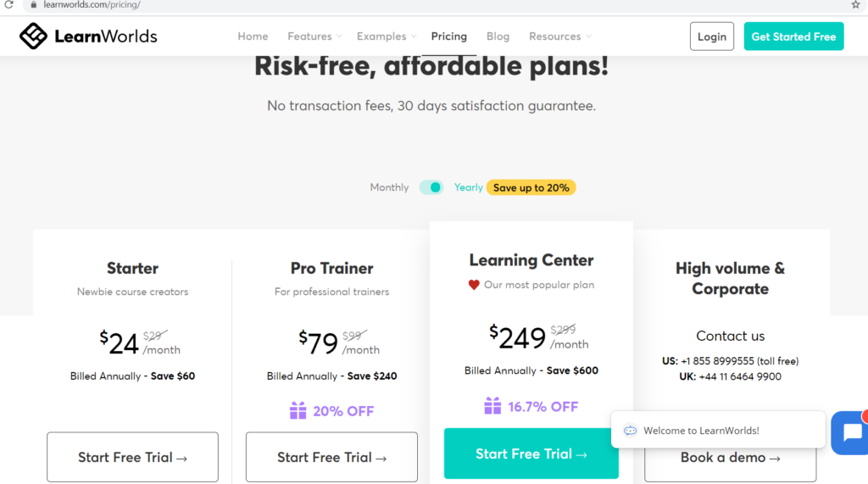Screen dimensions: 868x484
Task: Toggle the Monthly/Yearly billing switch
Action: tap(431, 187)
